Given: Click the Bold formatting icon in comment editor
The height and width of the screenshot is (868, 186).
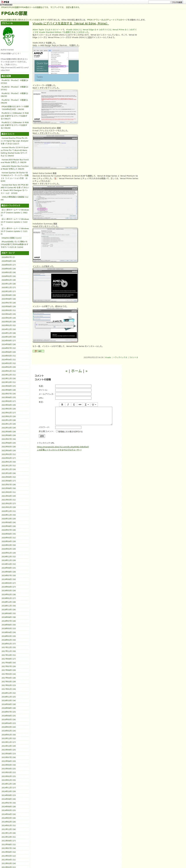Looking at the screenshot, I should click(62, 404).
